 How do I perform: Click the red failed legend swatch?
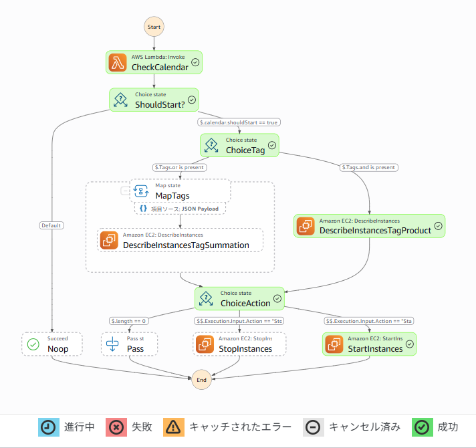116,427
